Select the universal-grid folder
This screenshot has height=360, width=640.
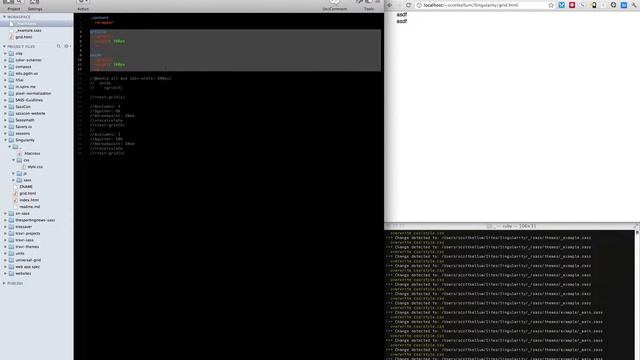28,260
